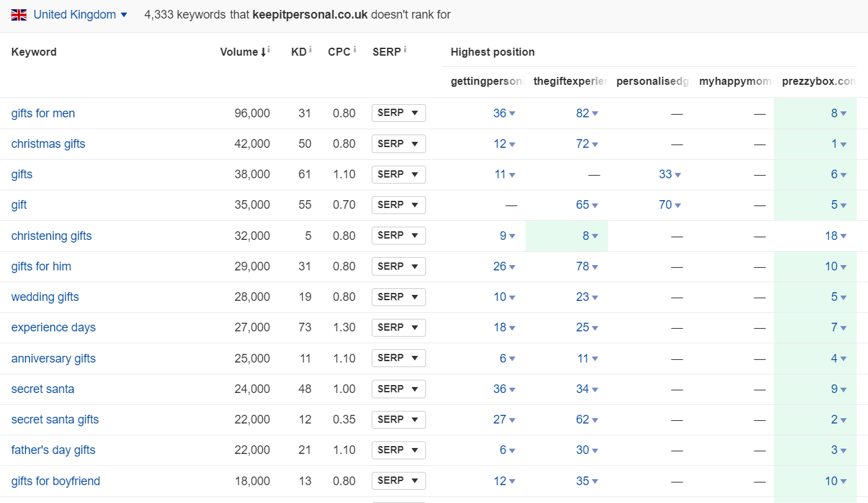Open position 34 dropdown for 'secret santa'

(587, 389)
